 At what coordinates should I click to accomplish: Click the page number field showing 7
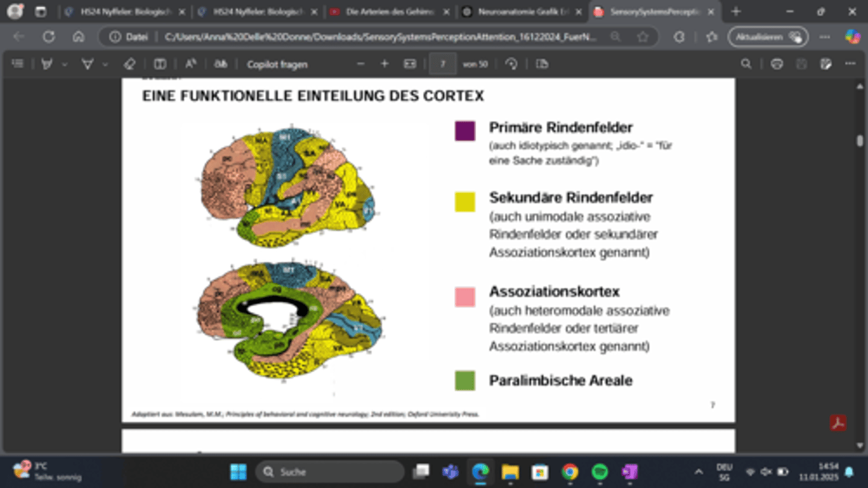click(442, 64)
